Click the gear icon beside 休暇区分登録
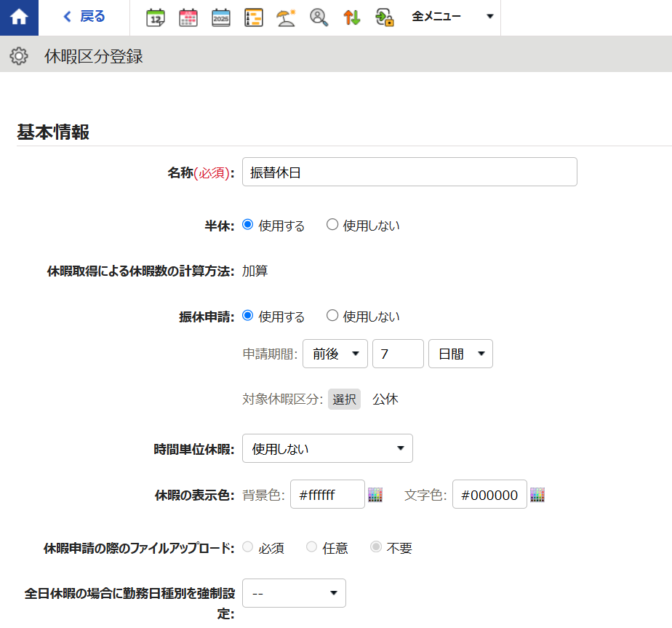Screen dimensions: 672x628 pos(19,56)
